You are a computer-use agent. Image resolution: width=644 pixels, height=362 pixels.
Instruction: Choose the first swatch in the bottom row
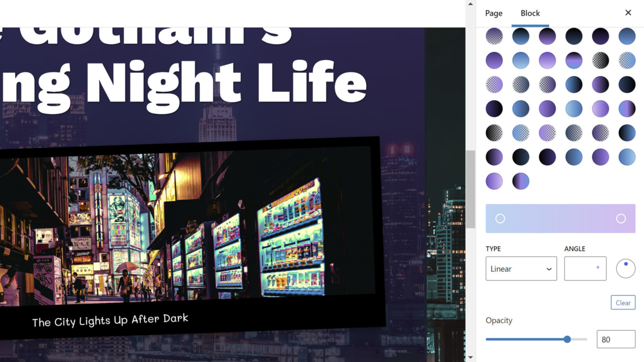click(494, 181)
